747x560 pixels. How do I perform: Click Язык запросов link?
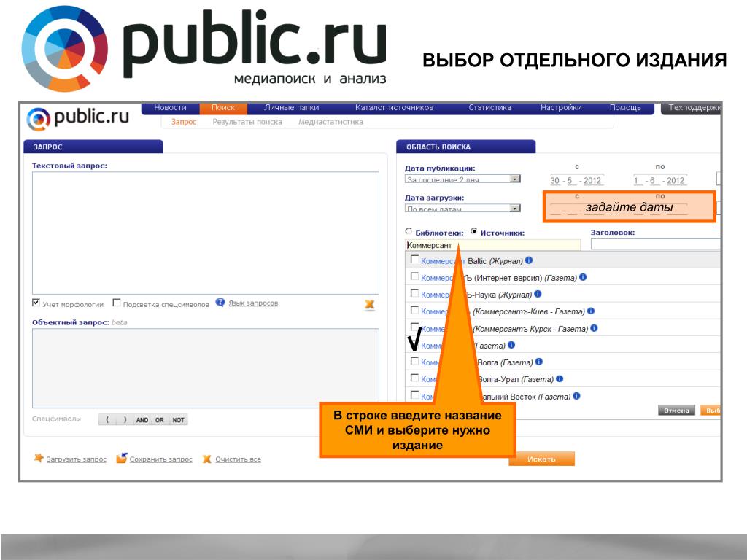pos(253,303)
